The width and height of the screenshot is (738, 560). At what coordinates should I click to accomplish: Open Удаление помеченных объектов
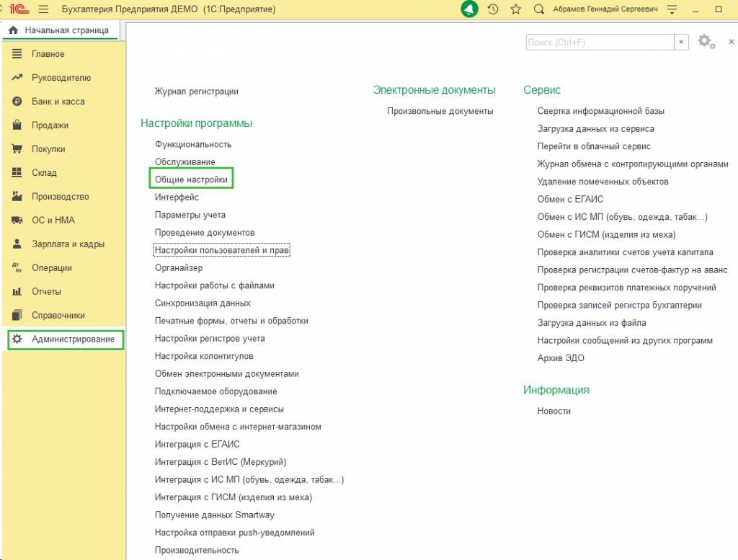point(603,182)
